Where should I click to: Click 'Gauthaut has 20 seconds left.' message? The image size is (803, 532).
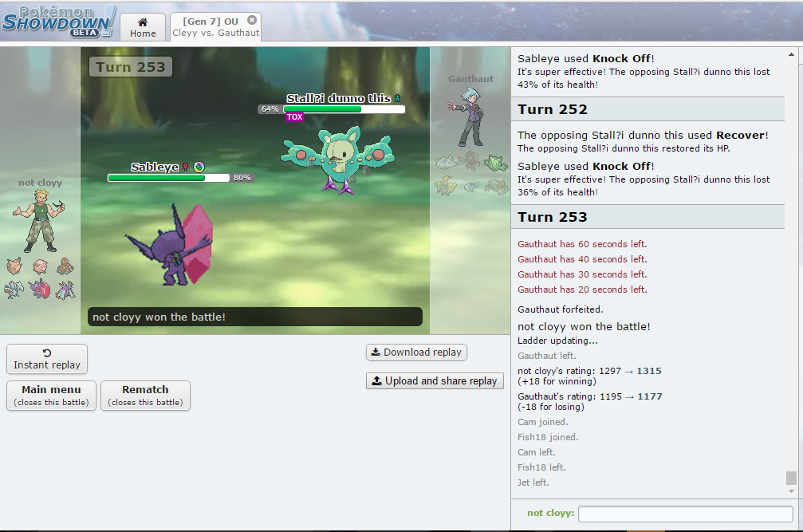click(x=582, y=290)
